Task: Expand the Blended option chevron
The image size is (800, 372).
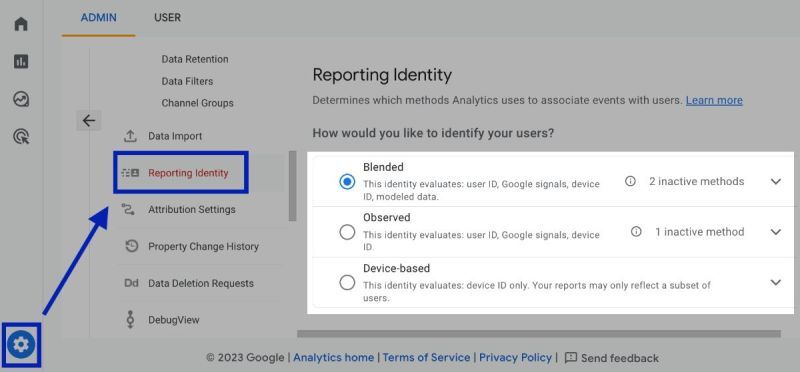Action: pyautogui.click(x=776, y=181)
